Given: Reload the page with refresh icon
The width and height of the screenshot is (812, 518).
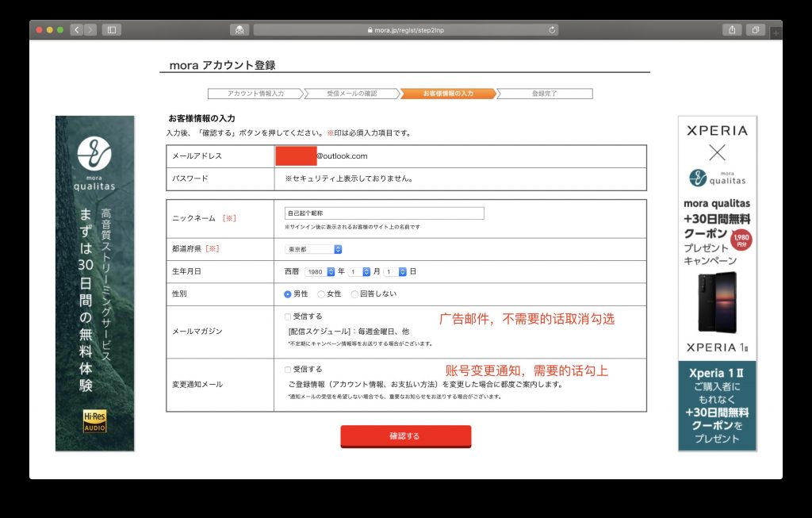Looking at the screenshot, I should pyautogui.click(x=552, y=30).
